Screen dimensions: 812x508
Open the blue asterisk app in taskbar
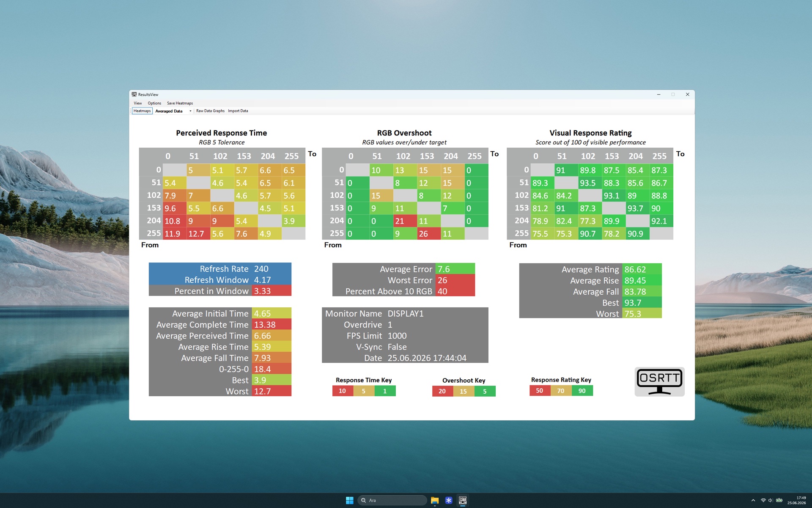coord(449,500)
